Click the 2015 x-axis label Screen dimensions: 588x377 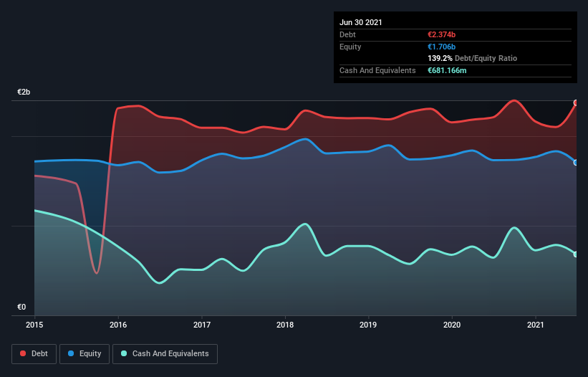[x=34, y=325]
